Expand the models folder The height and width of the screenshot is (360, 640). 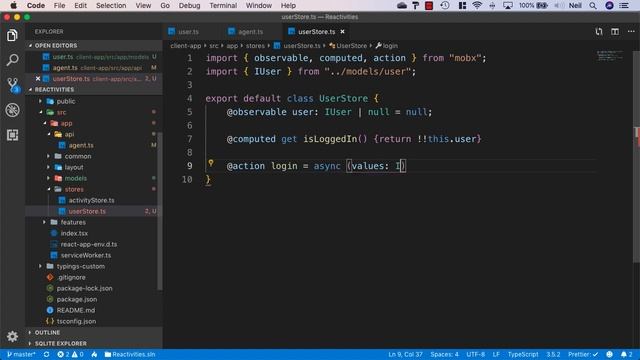76,178
